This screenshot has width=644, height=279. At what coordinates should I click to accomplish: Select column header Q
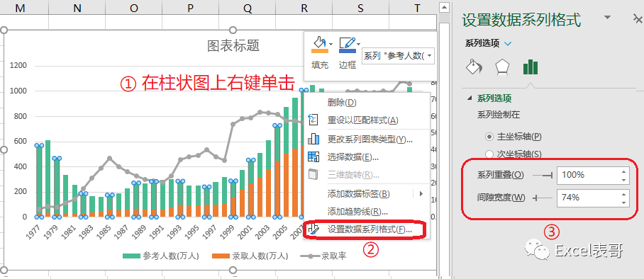pyautogui.click(x=247, y=8)
